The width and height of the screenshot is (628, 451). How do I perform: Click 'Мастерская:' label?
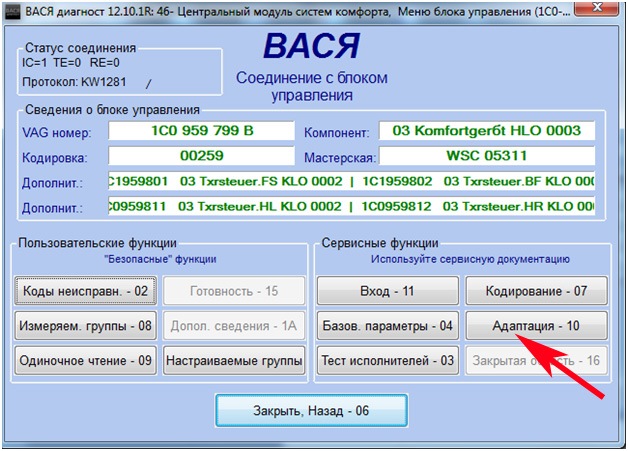340,157
